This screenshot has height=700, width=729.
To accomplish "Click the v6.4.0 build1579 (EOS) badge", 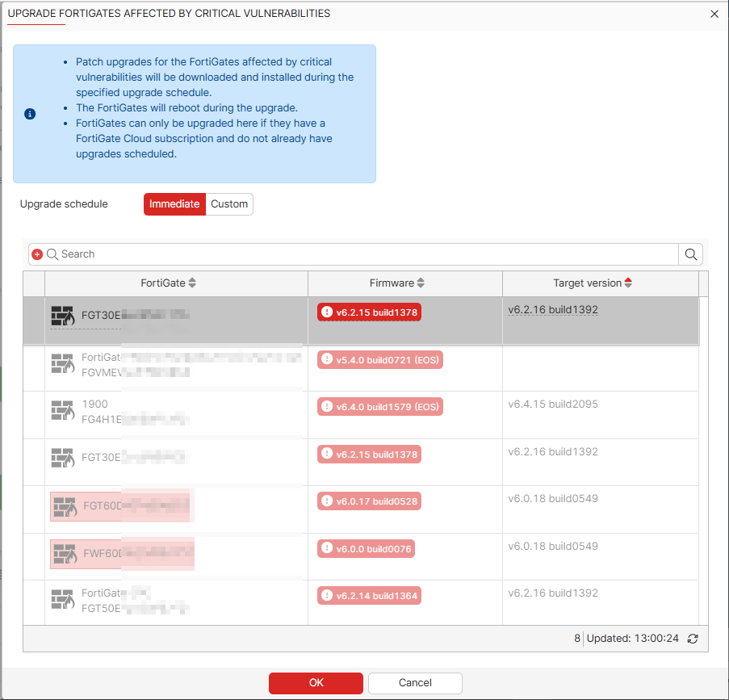I will click(380, 406).
